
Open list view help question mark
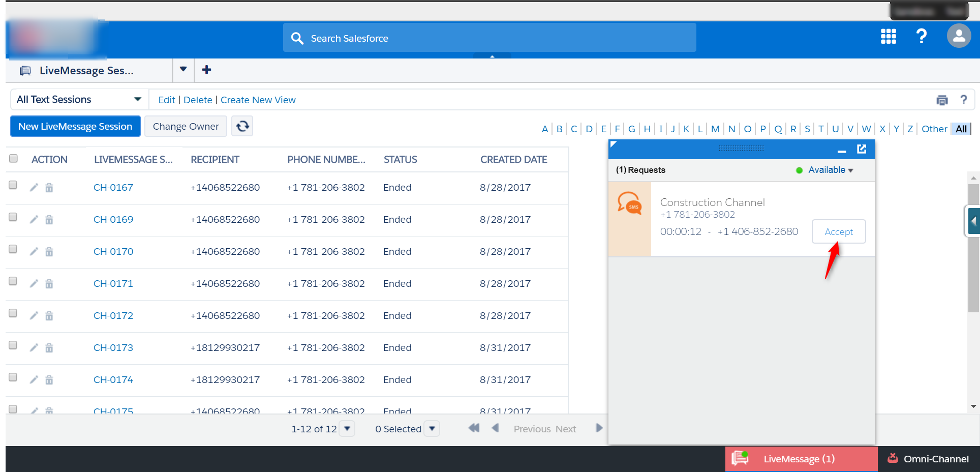pos(963,100)
